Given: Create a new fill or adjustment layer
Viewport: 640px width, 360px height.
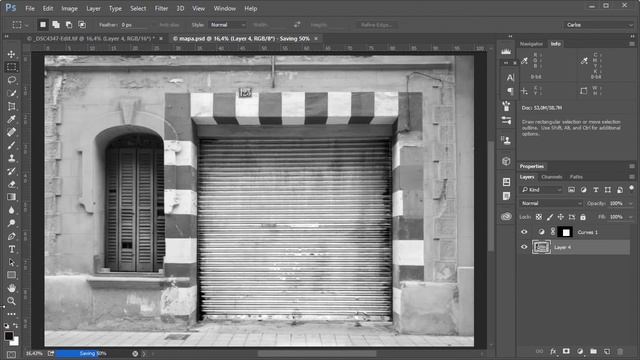Looking at the screenshot, I should click(580, 351).
